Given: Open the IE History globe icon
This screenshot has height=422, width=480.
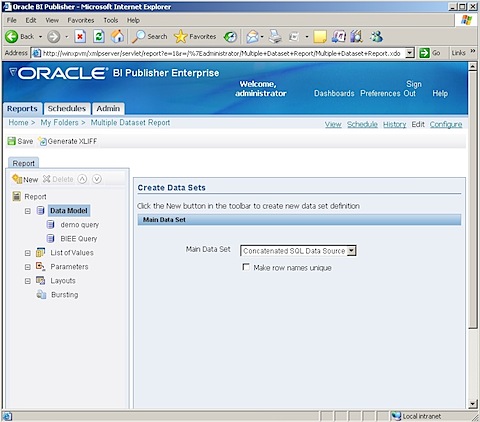Looking at the screenshot, I should pos(230,37).
